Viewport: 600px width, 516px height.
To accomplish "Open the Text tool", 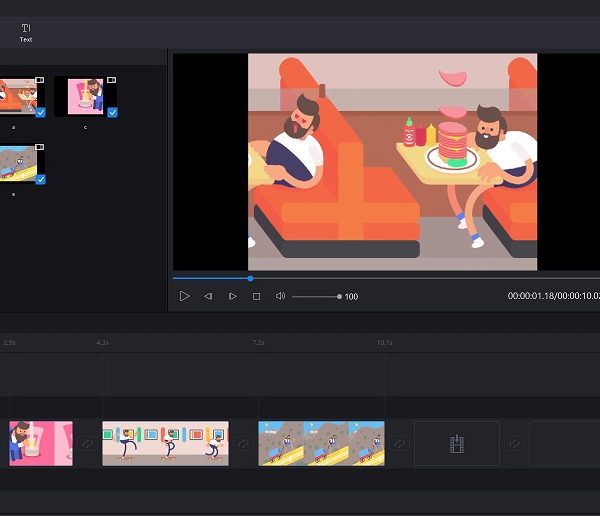I will click(26, 32).
